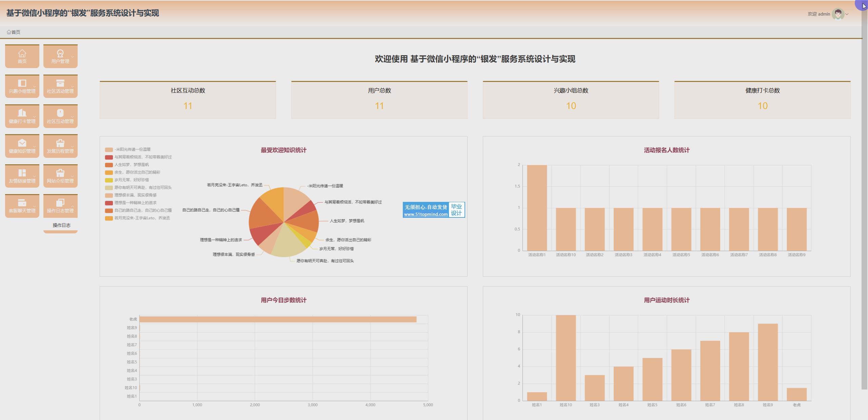Toggle pie legend 岁月无常，好好珍惜

pos(131,180)
